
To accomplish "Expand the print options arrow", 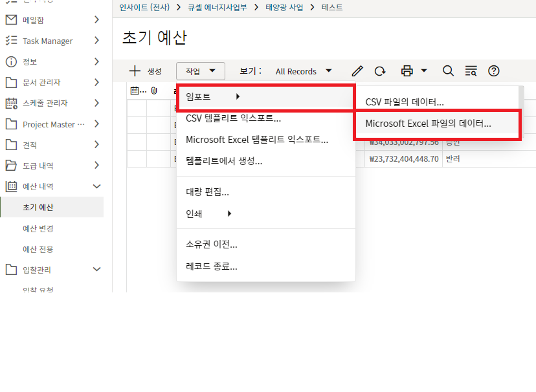I will click(x=424, y=71).
